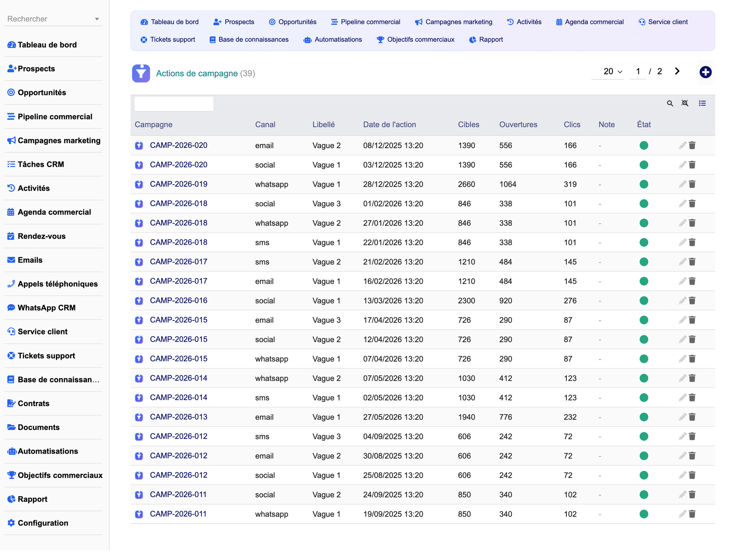The height and width of the screenshot is (560, 734).
Task: Click the current page number field
Action: coord(638,72)
